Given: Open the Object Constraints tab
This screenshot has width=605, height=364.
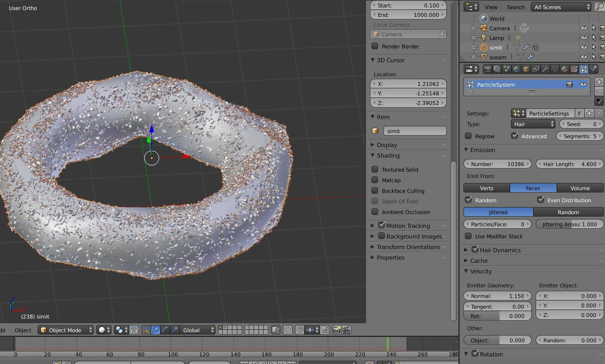Looking at the screenshot, I should coord(536,69).
